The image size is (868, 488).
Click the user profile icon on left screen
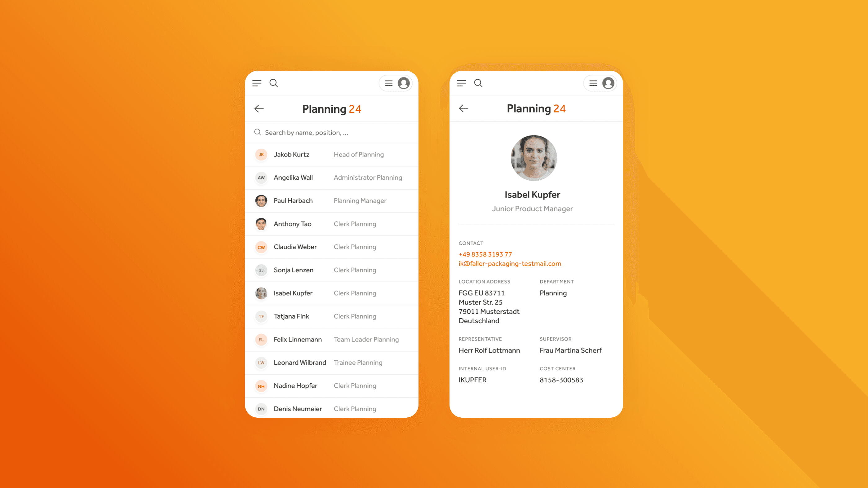(404, 83)
